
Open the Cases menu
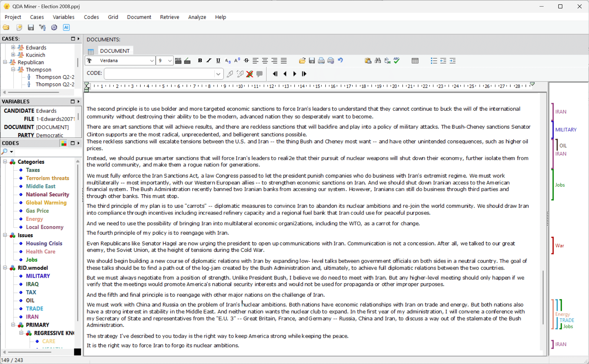coord(37,17)
